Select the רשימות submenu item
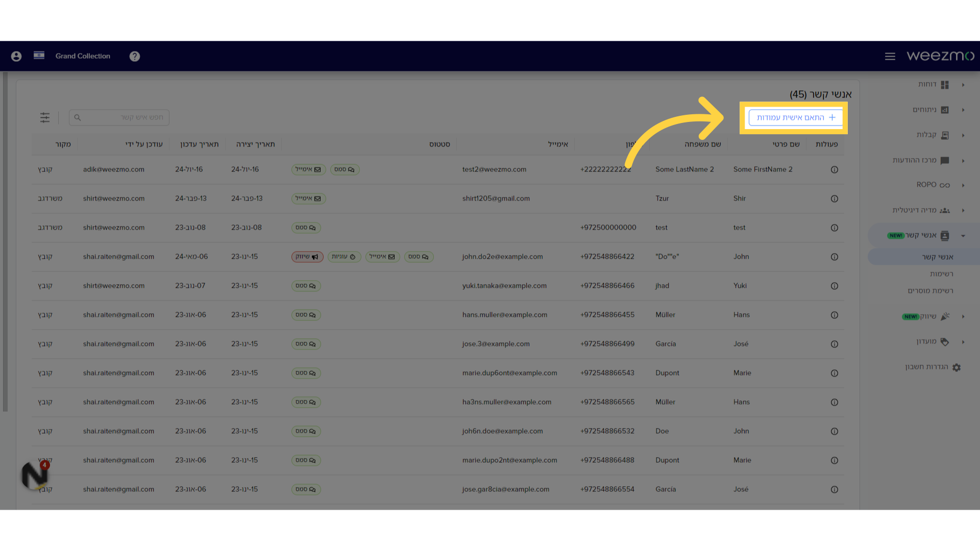980x551 pixels. (941, 274)
